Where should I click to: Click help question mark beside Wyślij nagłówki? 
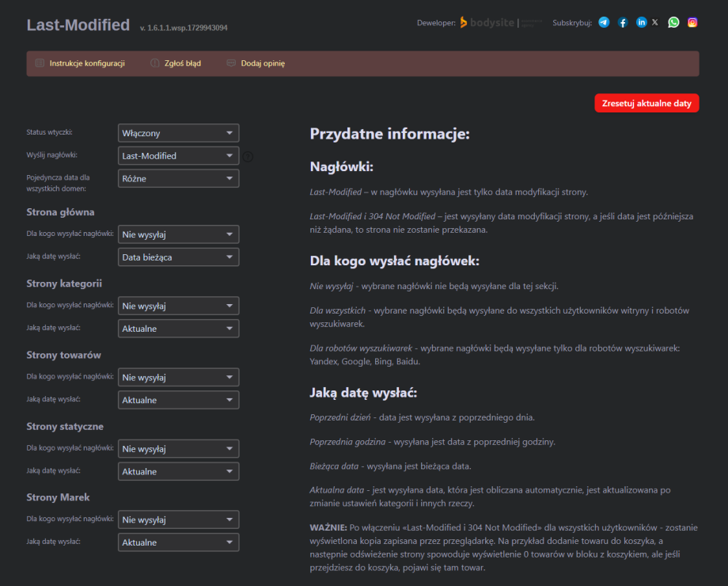(248, 157)
